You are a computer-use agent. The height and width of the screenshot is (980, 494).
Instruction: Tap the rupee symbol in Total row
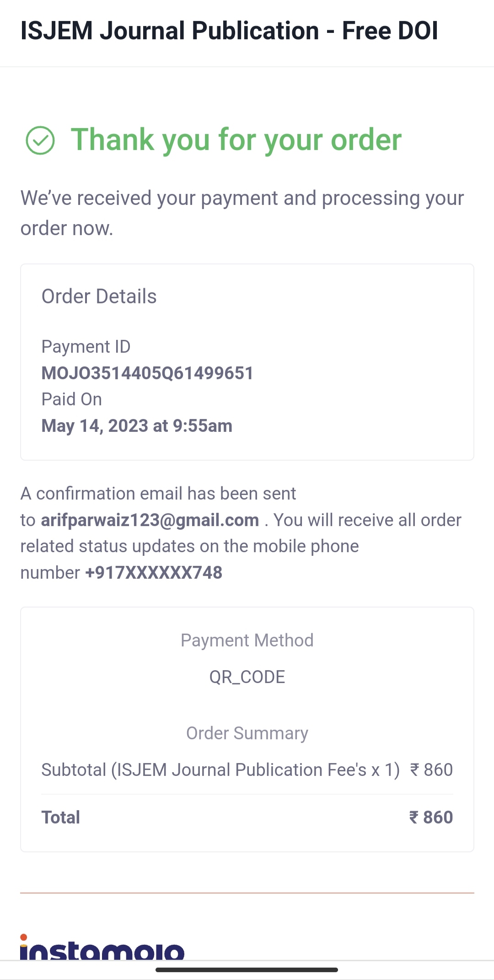[x=413, y=817]
